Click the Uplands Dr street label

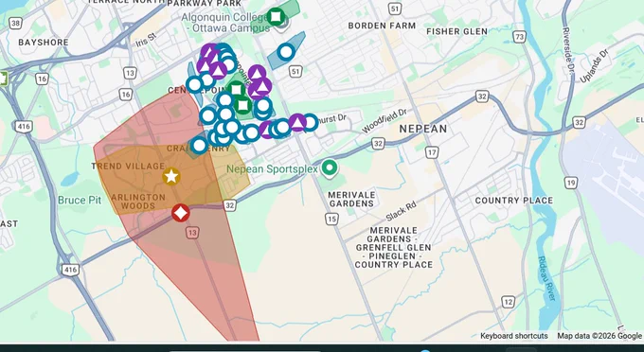pos(594,66)
